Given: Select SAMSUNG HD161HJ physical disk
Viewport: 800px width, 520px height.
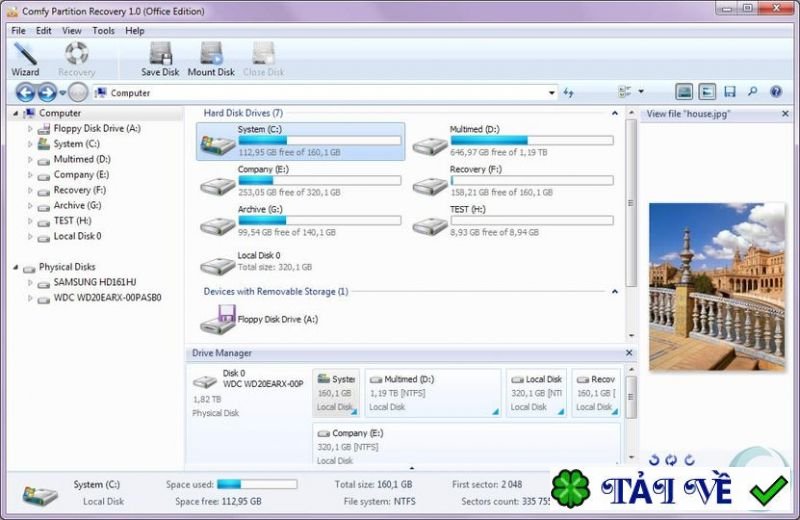Looking at the screenshot, I should tap(94, 283).
